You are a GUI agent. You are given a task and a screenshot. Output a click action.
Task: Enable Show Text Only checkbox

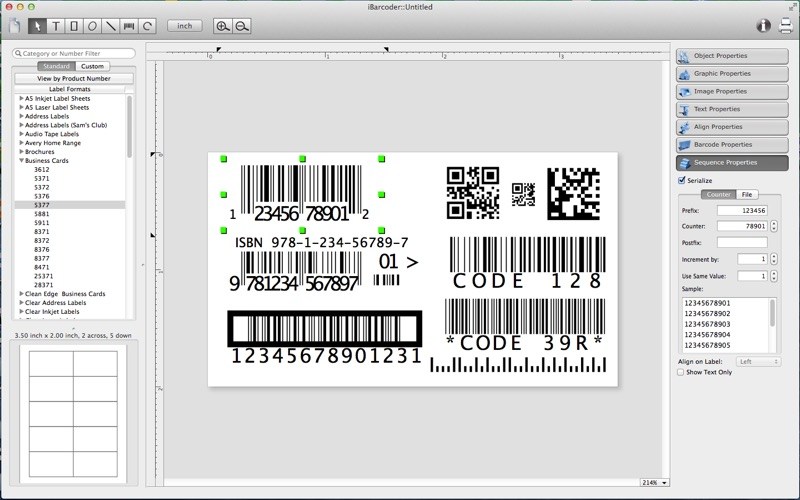pos(682,372)
